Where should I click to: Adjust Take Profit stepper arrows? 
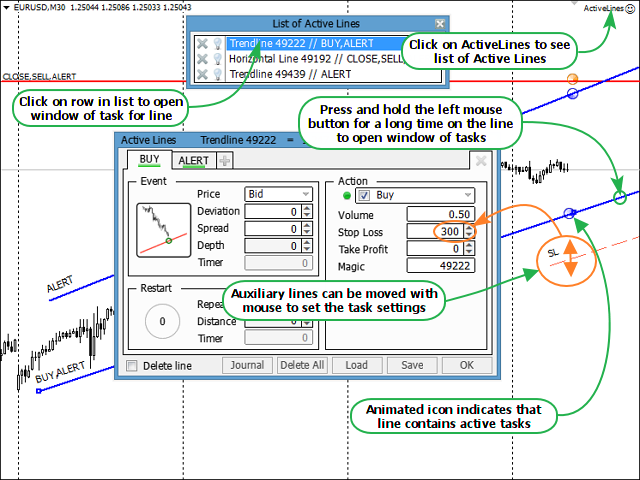click(469, 249)
